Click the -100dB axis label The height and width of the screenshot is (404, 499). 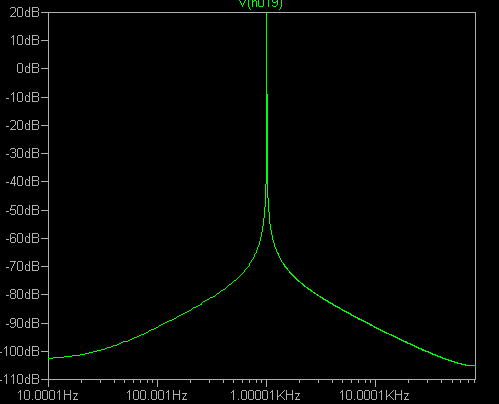(20, 351)
